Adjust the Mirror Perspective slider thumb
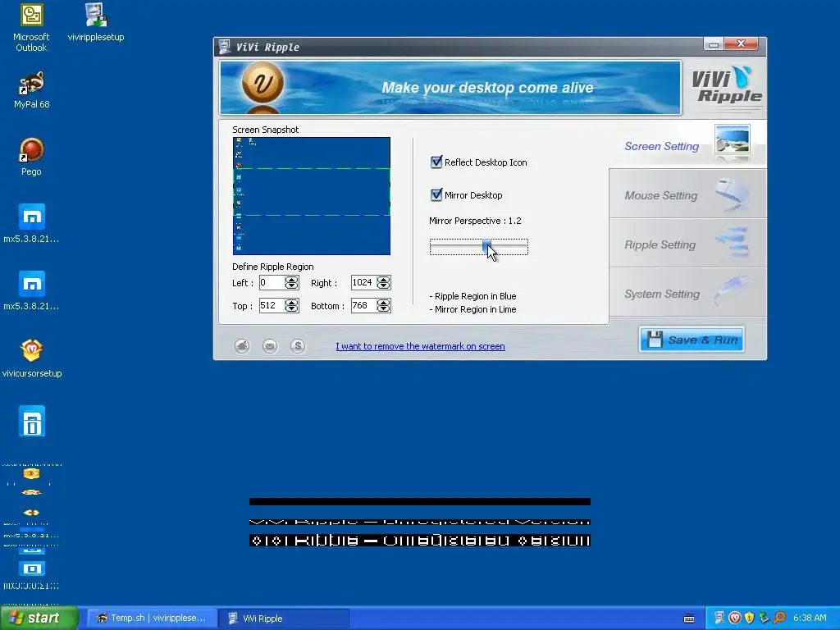This screenshot has height=630, width=840. 487,246
